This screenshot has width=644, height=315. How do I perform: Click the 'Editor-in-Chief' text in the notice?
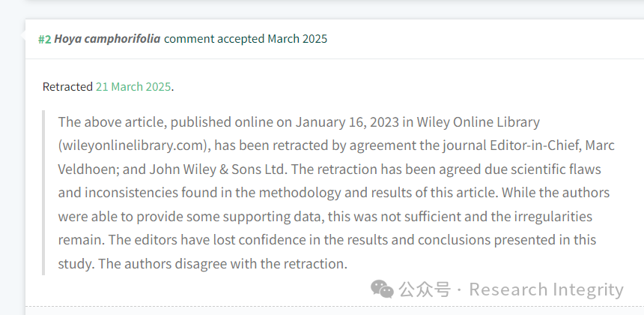tap(532, 145)
